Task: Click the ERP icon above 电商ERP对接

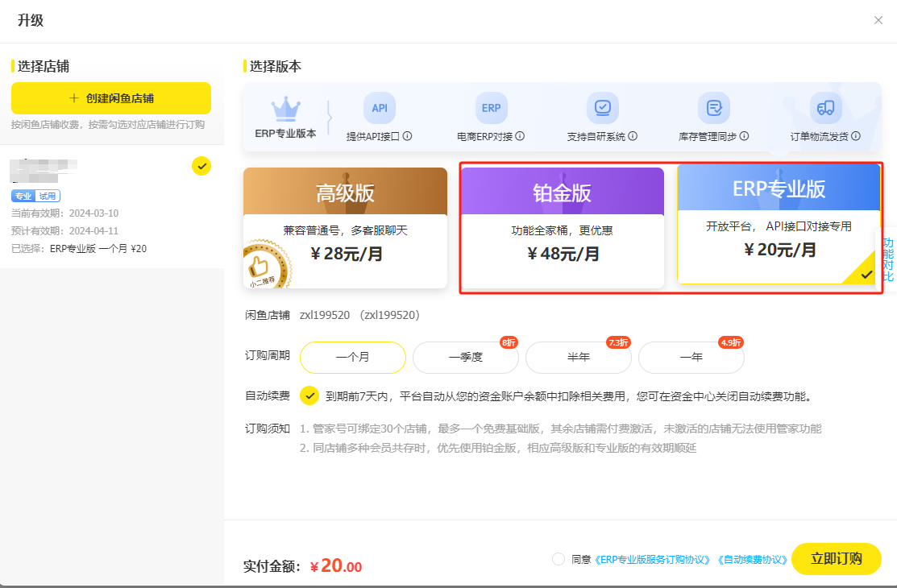Action: (x=491, y=108)
